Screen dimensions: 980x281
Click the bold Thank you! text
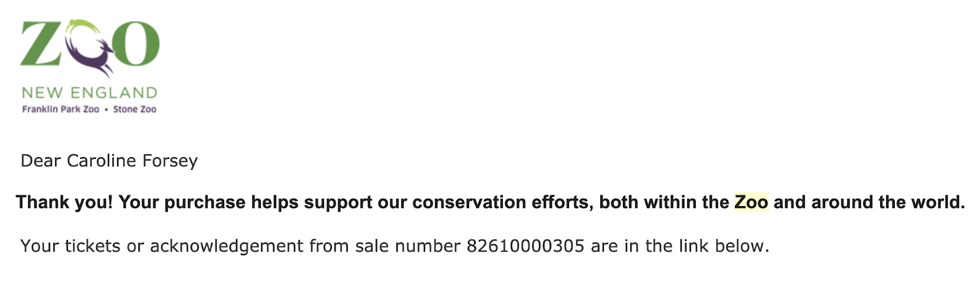(x=64, y=202)
